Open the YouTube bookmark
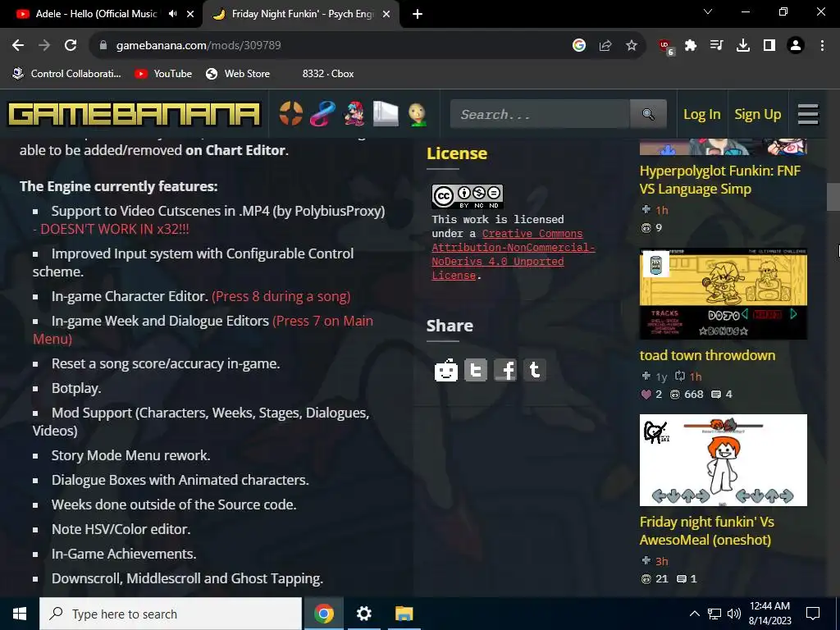The width and height of the screenshot is (840, 630). 163,74
